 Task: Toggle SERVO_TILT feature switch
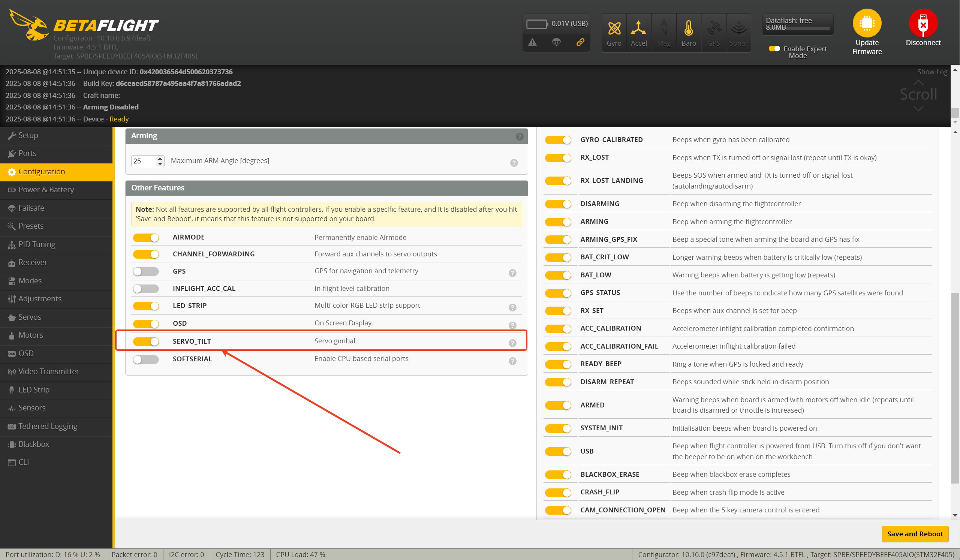coord(146,342)
